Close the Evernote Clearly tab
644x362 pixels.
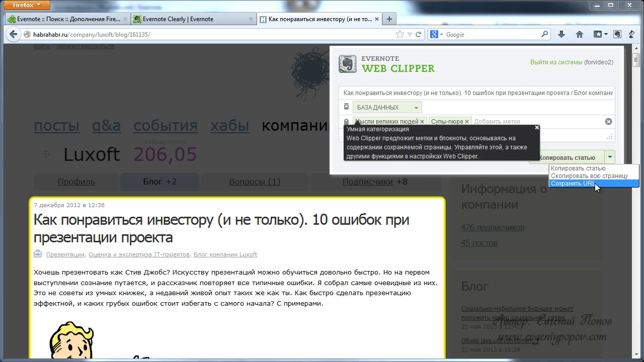pos(251,19)
